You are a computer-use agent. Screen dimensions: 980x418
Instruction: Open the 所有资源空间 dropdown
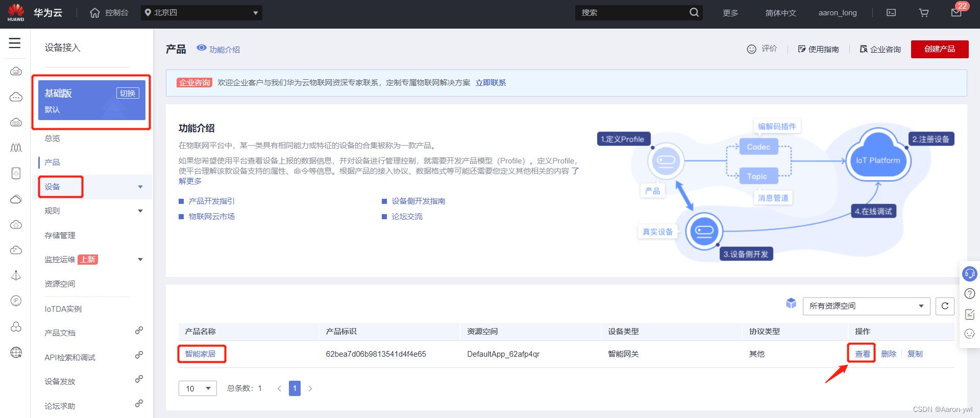pos(866,306)
